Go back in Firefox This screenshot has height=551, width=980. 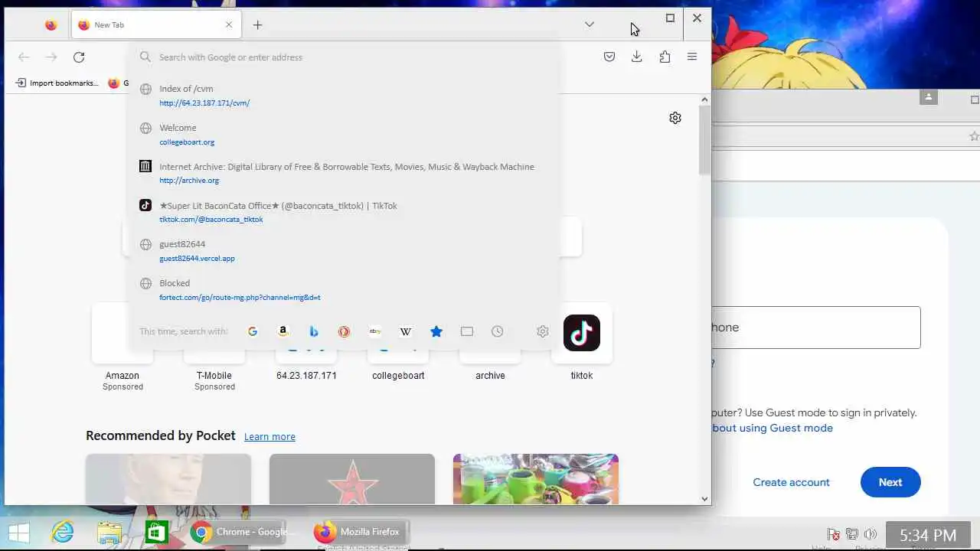(x=24, y=57)
